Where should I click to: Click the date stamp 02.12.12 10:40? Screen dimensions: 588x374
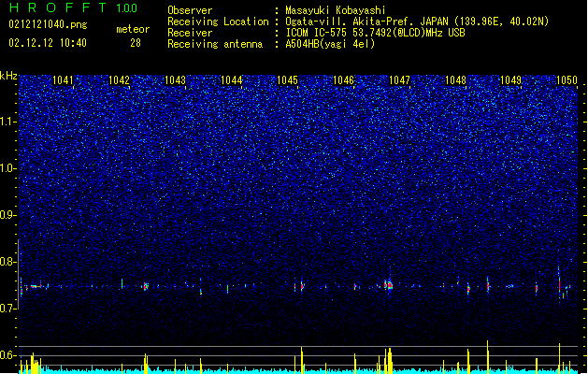[x=48, y=43]
